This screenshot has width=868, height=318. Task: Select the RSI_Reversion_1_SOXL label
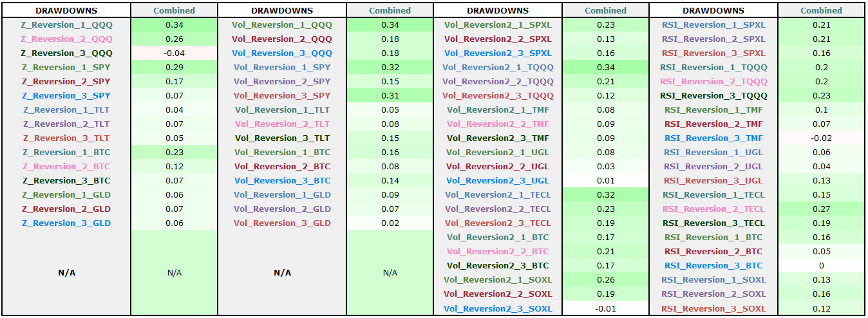(x=713, y=279)
